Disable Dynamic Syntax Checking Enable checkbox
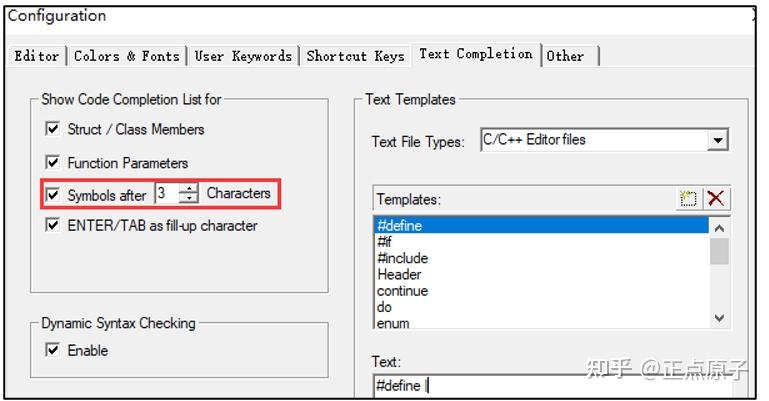 pos(53,351)
